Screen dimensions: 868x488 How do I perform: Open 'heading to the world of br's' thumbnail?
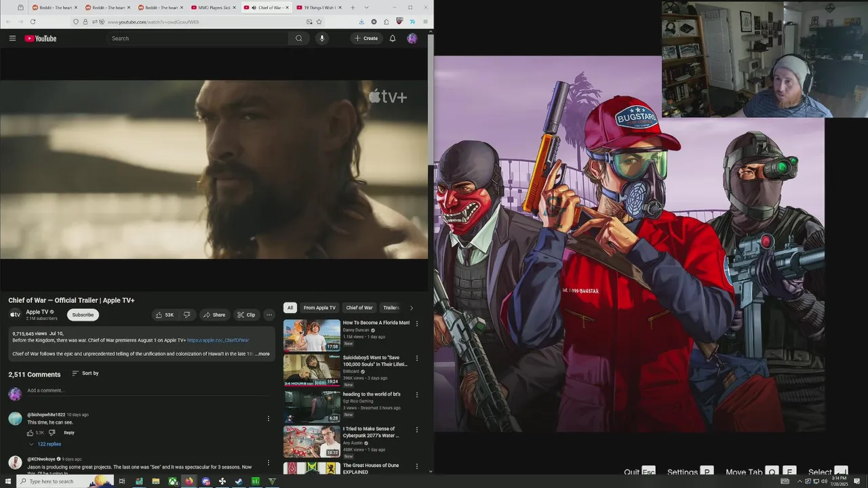click(x=312, y=405)
